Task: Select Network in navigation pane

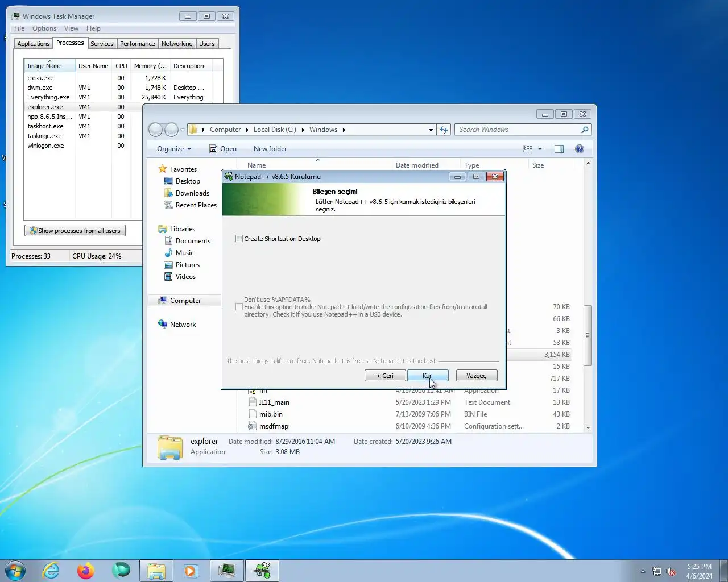Action: coord(183,325)
